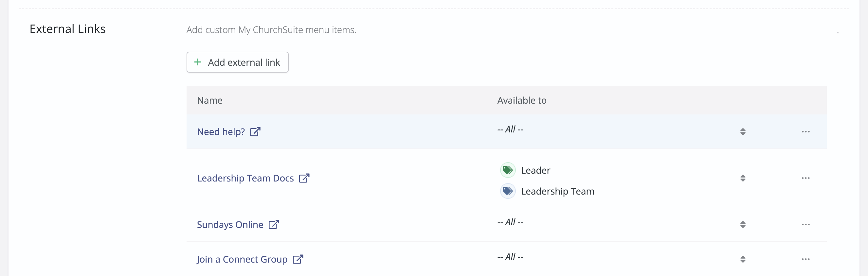Open the Join a Connect Group link
The image size is (868, 276).
[x=242, y=259]
